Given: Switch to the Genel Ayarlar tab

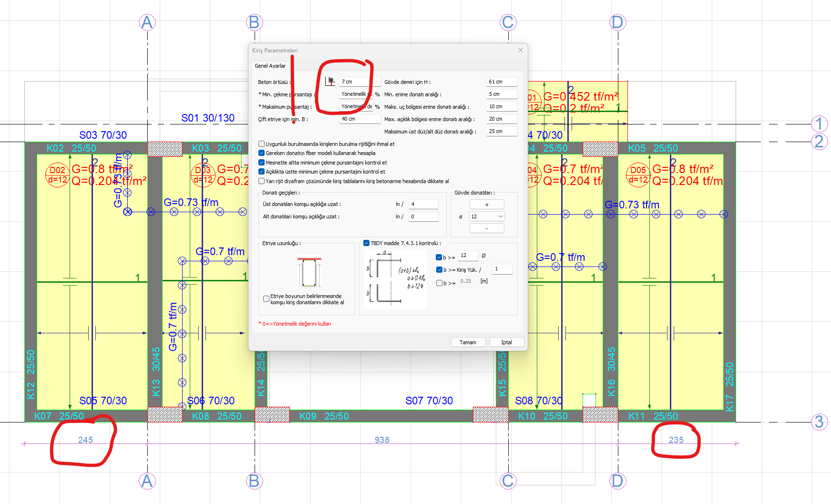Looking at the screenshot, I should click(x=270, y=66).
